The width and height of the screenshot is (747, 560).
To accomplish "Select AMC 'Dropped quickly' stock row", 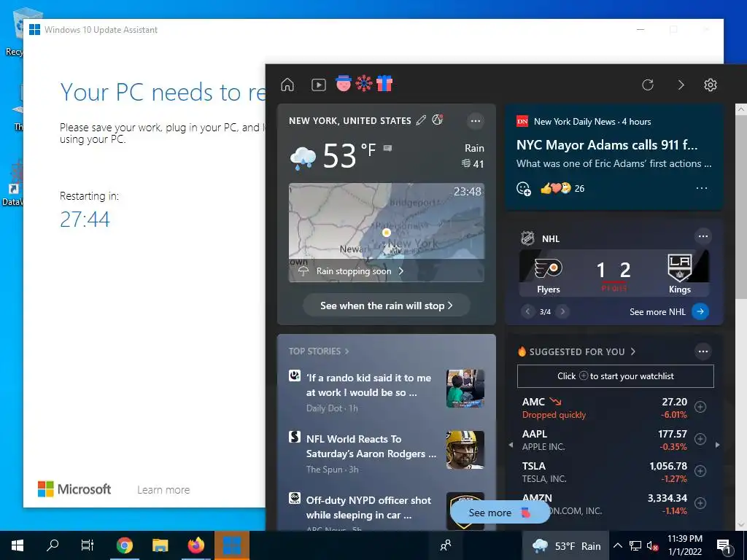I will (605, 408).
